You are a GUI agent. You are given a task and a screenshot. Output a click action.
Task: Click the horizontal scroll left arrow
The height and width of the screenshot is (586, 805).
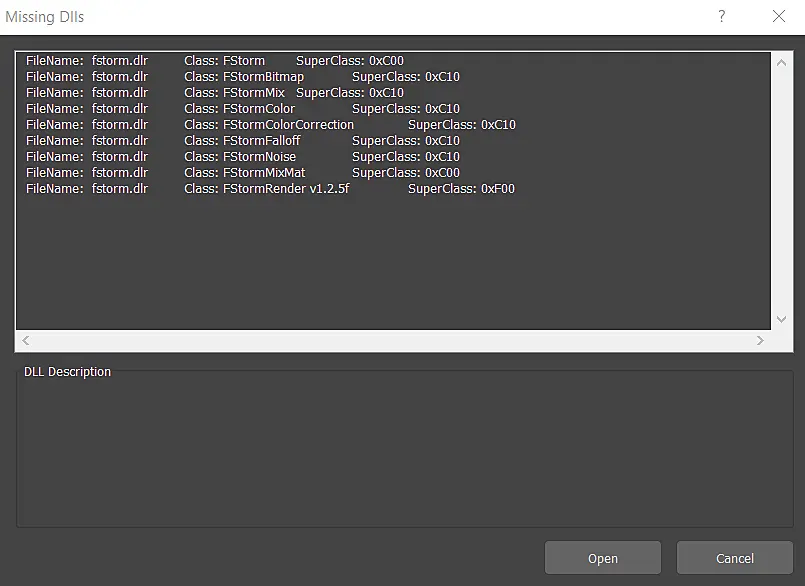[x=26, y=340]
